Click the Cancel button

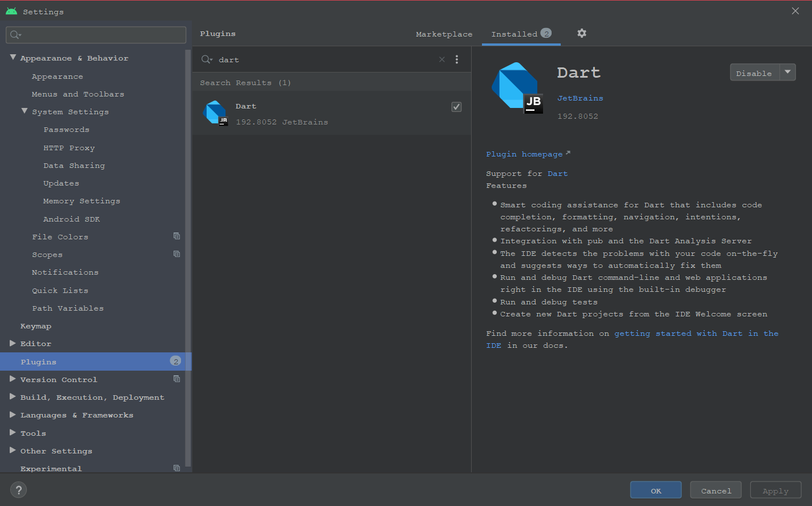click(715, 490)
